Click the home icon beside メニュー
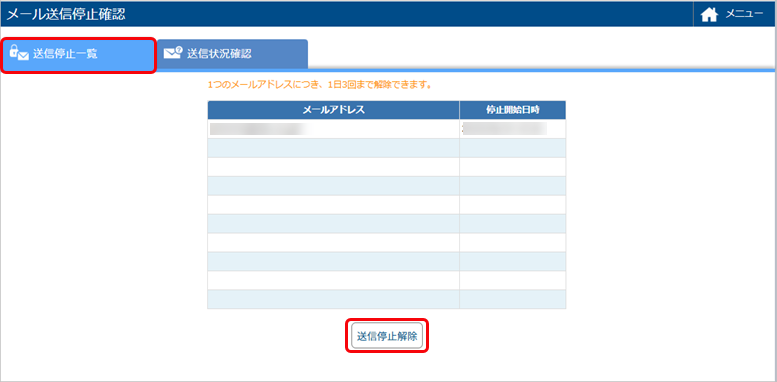The width and height of the screenshot is (777, 382). [x=710, y=15]
